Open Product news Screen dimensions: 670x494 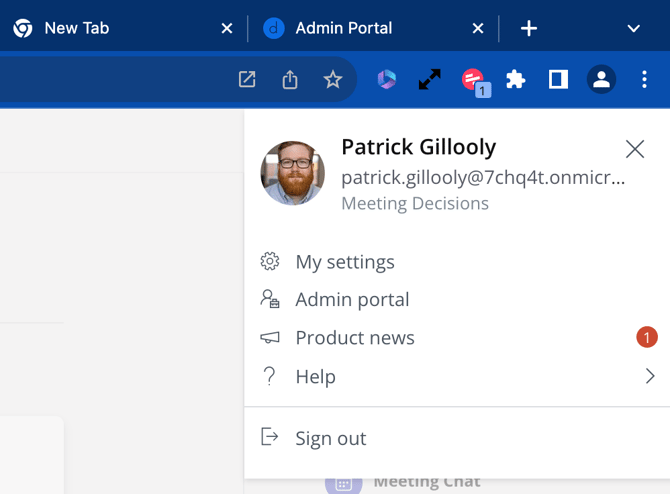pyautogui.click(x=355, y=338)
